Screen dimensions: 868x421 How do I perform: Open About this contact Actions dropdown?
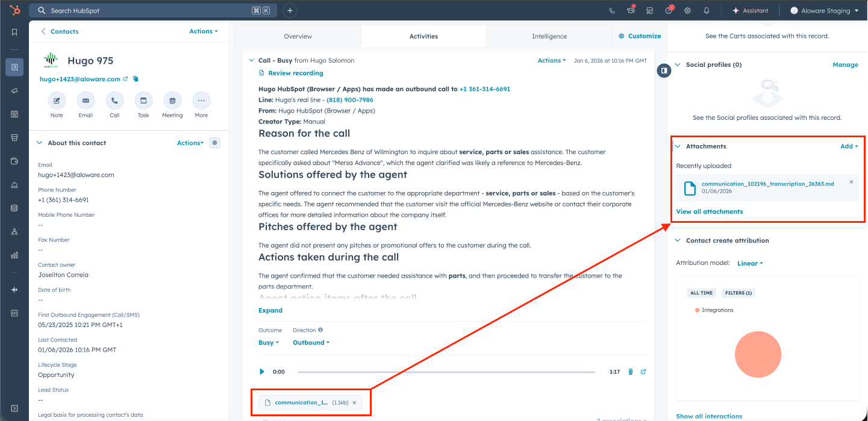click(x=190, y=143)
